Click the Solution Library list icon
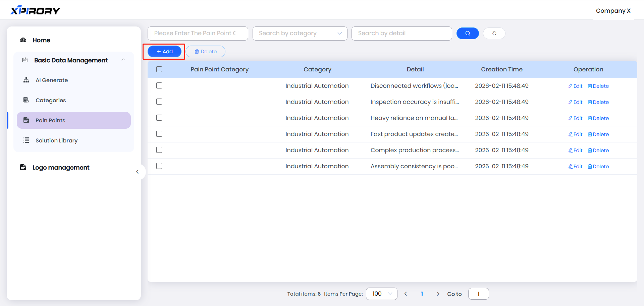This screenshot has width=644, height=306. [26, 140]
